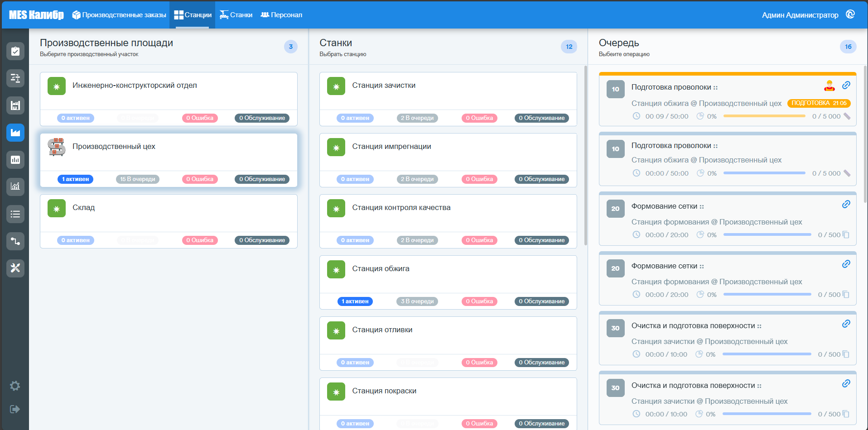Open the bar chart sidebar icon
Screen dimensions: 868x430
coord(15,160)
